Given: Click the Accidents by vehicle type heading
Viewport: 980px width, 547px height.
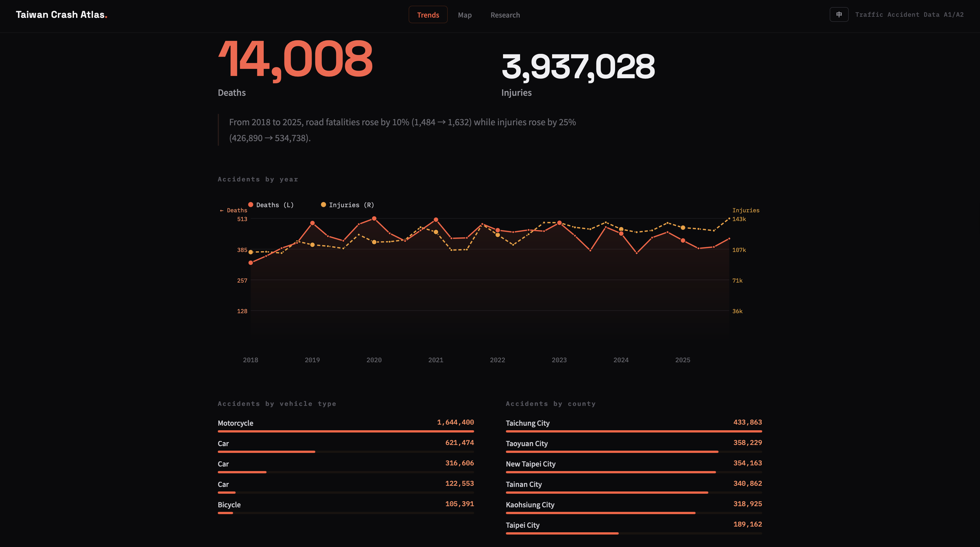Looking at the screenshot, I should [x=277, y=404].
